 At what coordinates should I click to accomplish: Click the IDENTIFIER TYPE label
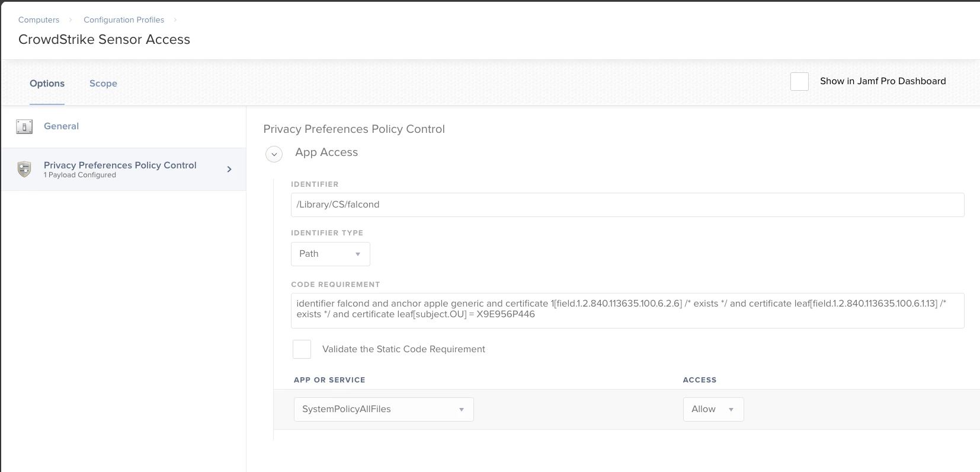327,233
